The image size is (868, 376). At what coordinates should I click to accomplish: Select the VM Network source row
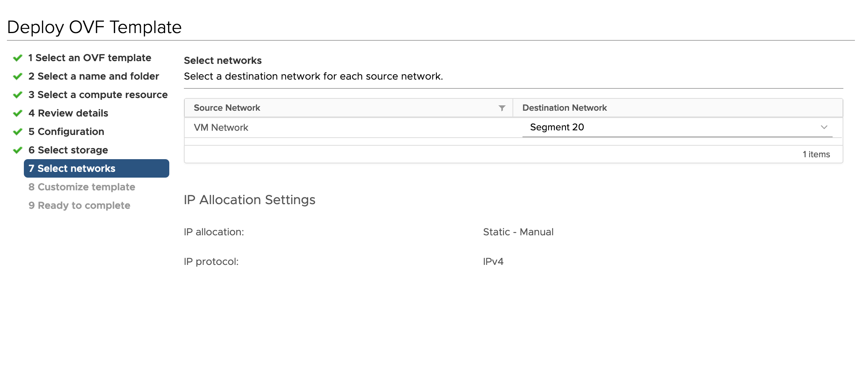coord(221,128)
